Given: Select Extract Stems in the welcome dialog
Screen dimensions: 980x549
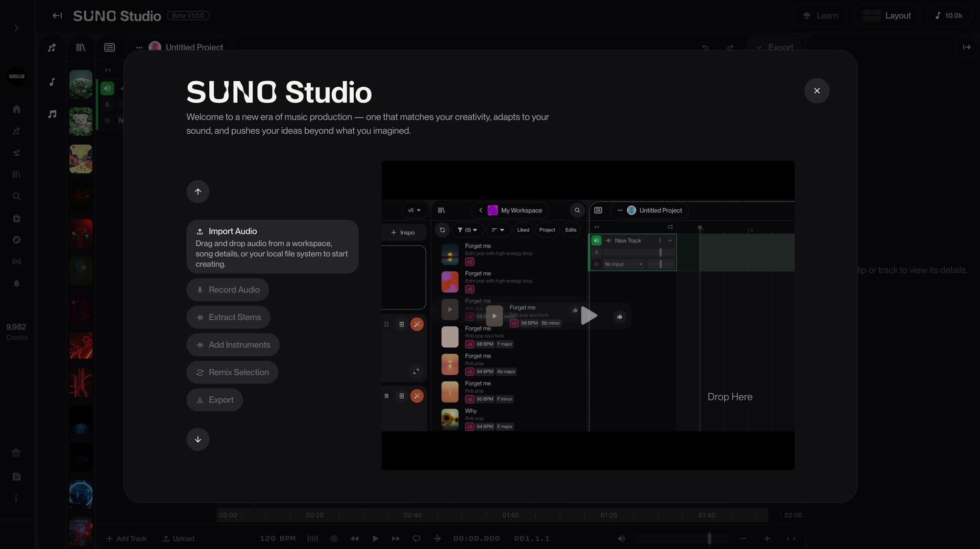Looking at the screenshot, I should 228,317.
